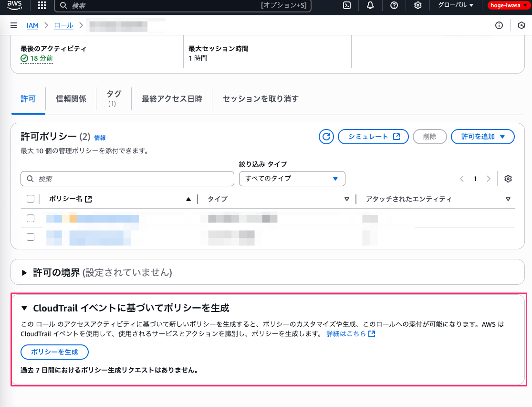Go to the AWS console home logo
This screenshot has width=532, height=407.
pyautogui.click(x=15, y=5)
